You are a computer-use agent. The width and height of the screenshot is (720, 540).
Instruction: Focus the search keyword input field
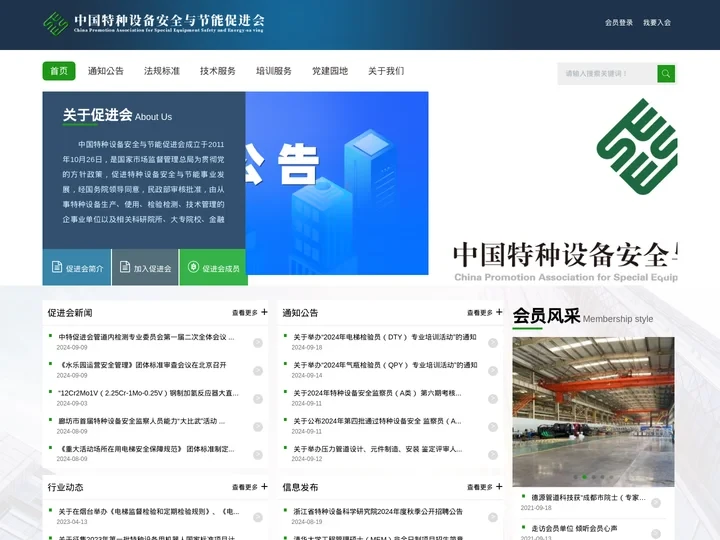(x=607, y=73)
